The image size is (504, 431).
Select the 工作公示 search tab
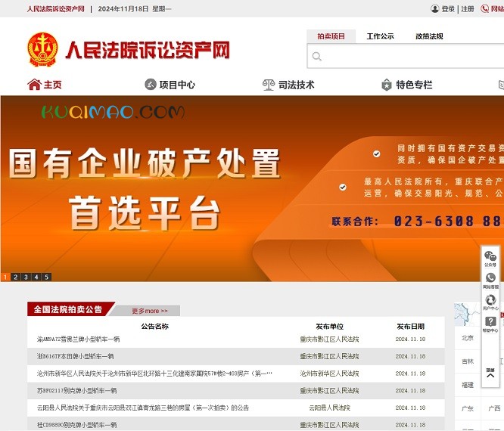[x=380, y=36]
